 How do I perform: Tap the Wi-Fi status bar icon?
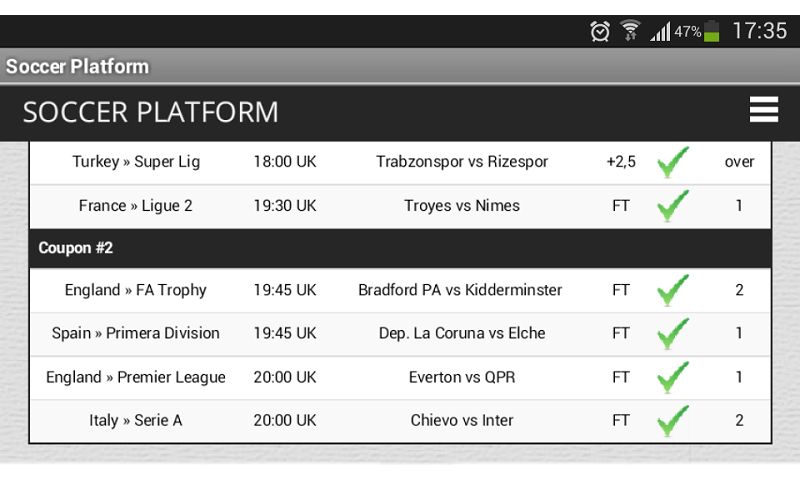click(629, 31)
